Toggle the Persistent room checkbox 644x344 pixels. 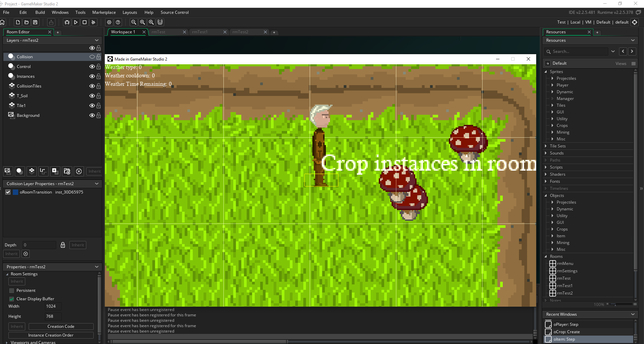coord(12,290)
